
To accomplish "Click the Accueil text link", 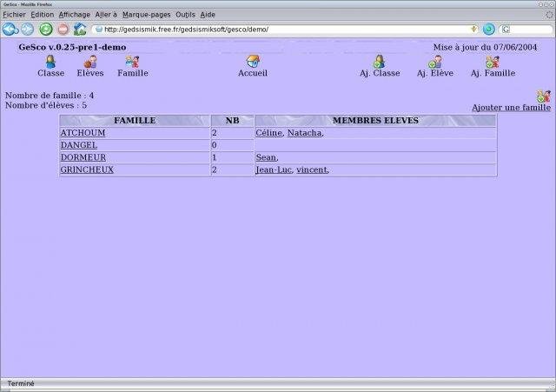I will pos(253,73).
